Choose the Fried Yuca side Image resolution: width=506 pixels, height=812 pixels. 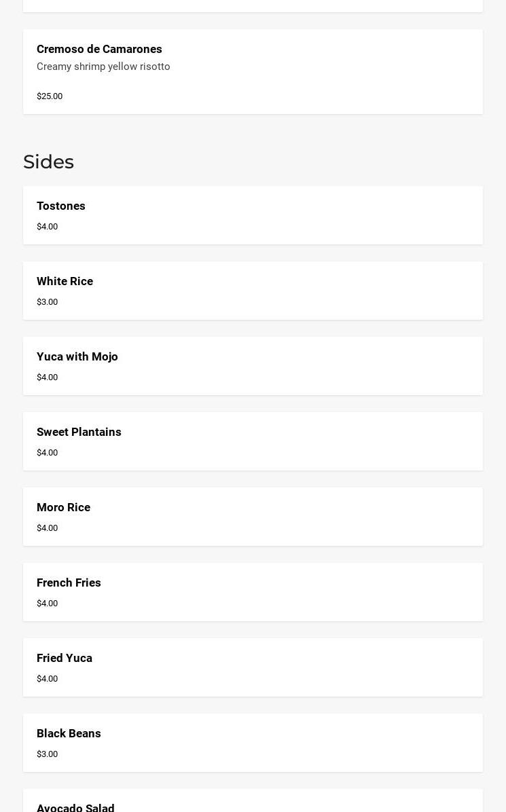(x=65, y=659)
